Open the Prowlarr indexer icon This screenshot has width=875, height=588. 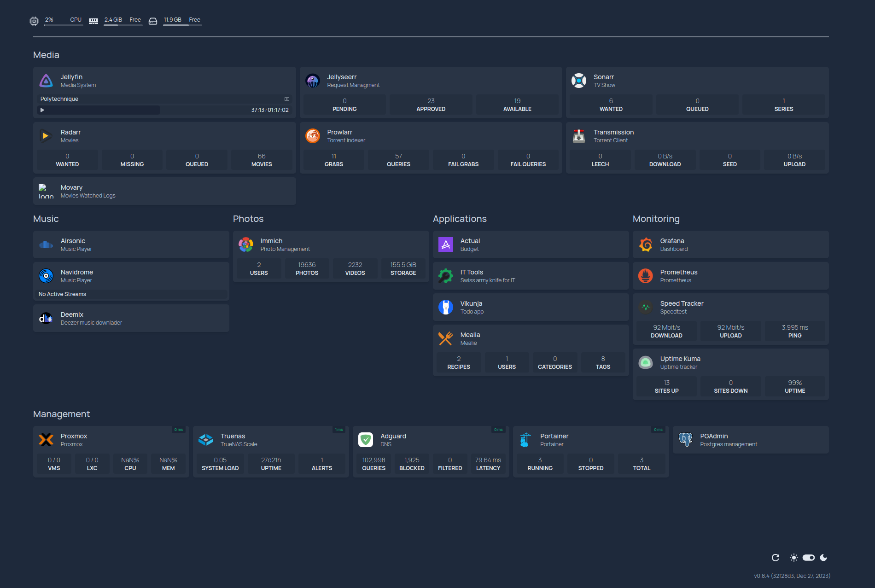coord(313,136)
